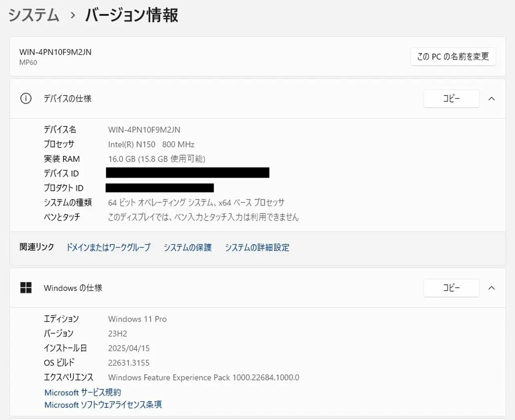515x420 pixels.
Task: Click the デバイスの仕様 section header text
Action: (x=68, y=98)
